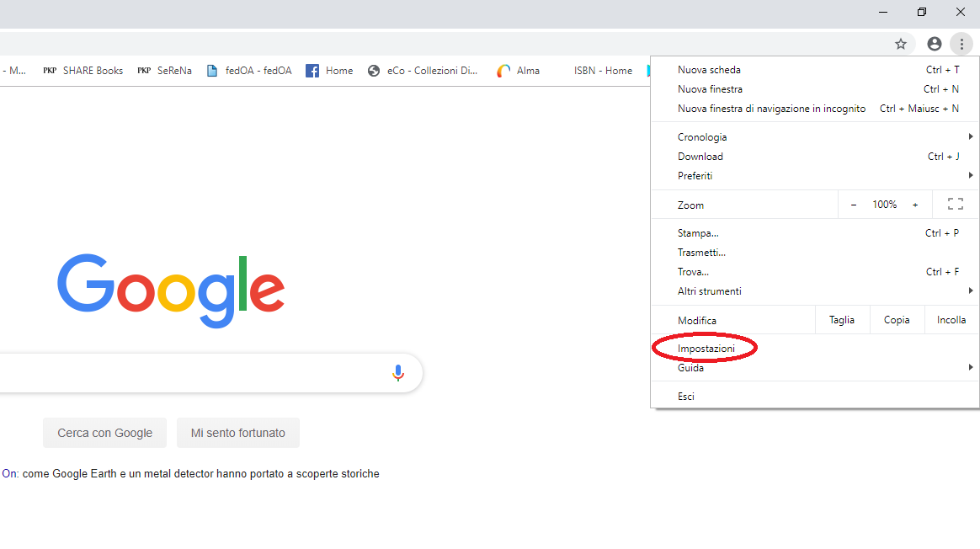The height and width of the screenshot is (549, 980).
Task: Click the Facebook icon in the bookmarks bar
Action: coord(312,71)
